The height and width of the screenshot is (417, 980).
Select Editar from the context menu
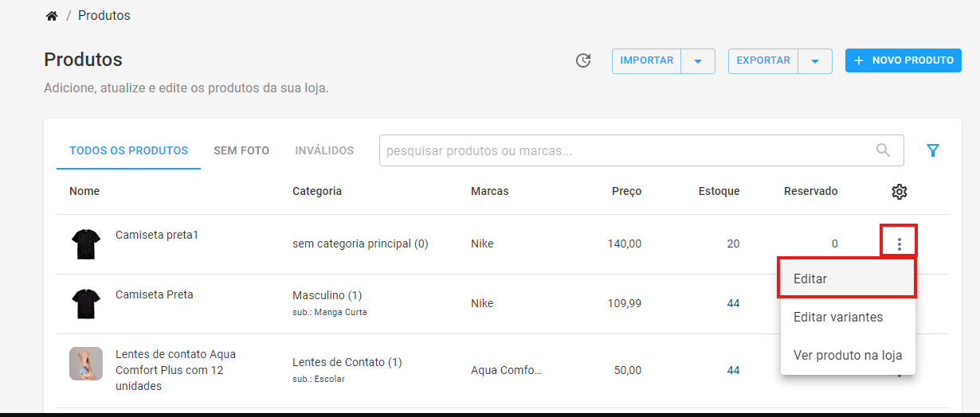(x=847, y=279)
